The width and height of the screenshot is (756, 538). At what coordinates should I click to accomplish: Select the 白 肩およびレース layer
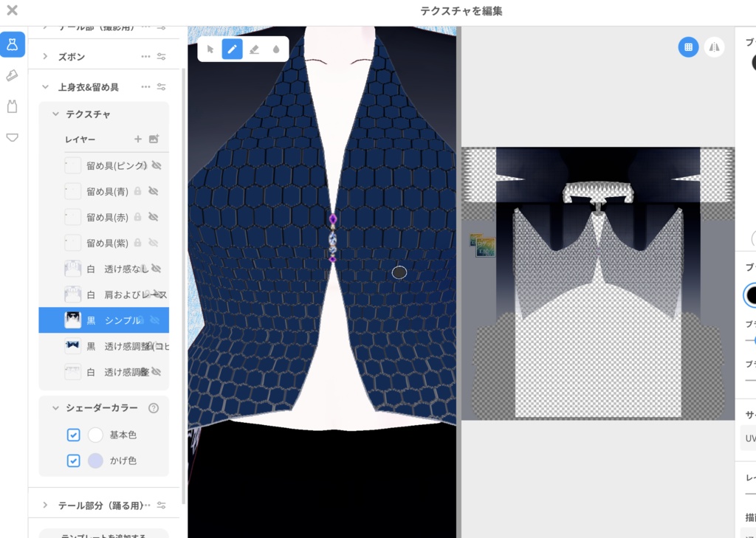pyautogui.click(x=103, y=294)
